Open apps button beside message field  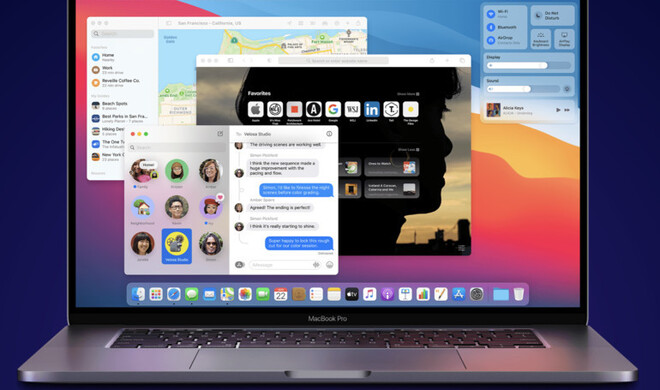pyautogui.click(x=240, y=265)
